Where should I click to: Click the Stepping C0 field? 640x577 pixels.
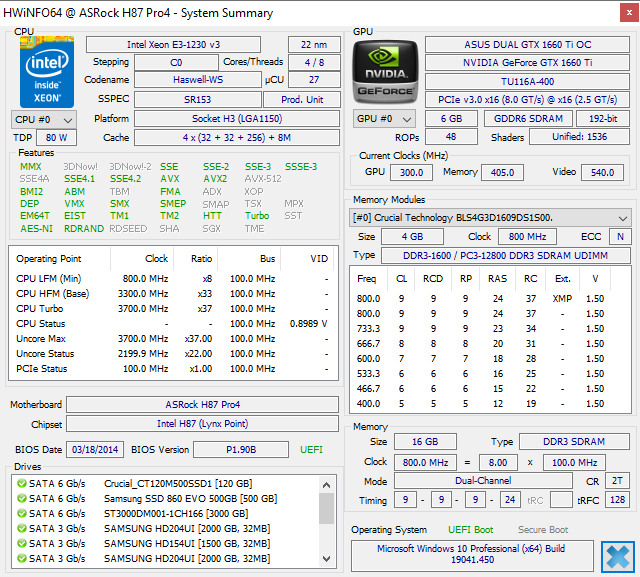176,63
